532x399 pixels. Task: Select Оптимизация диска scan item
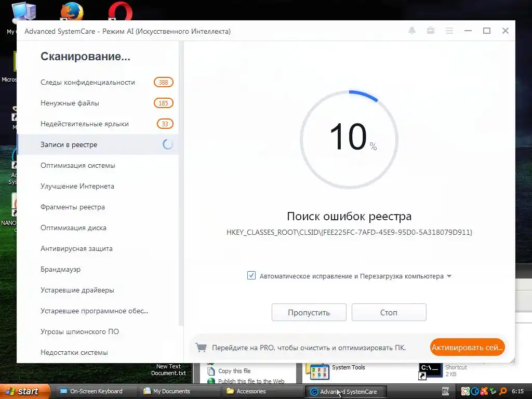tap(98, 228)
